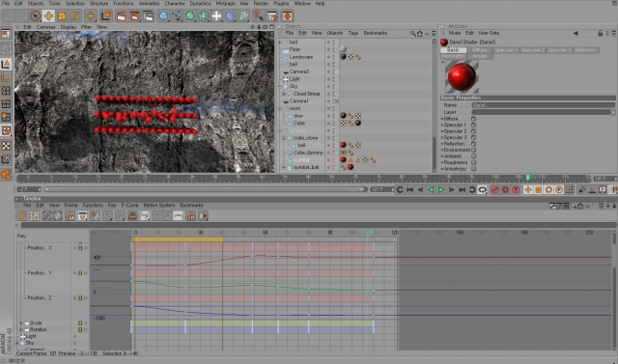Toggle the Specular 2 checkbox
The image size is (618, 364).
point(474,131)
